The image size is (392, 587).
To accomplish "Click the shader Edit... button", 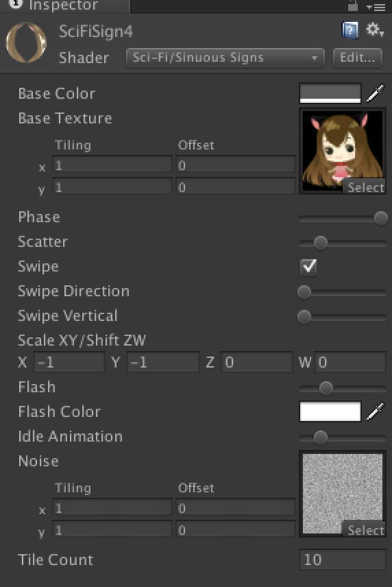I will (357, 58).
